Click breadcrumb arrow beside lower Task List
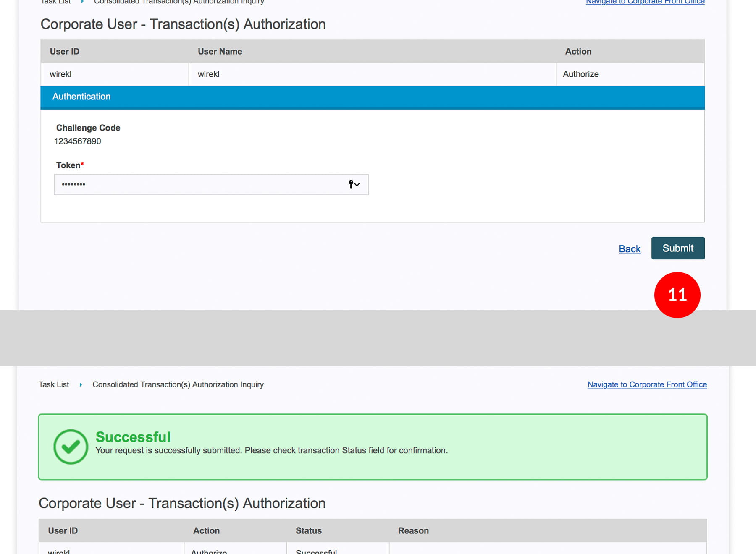This screenshot has height=554, width=756. pyautogui.click(x=81, y=384)
